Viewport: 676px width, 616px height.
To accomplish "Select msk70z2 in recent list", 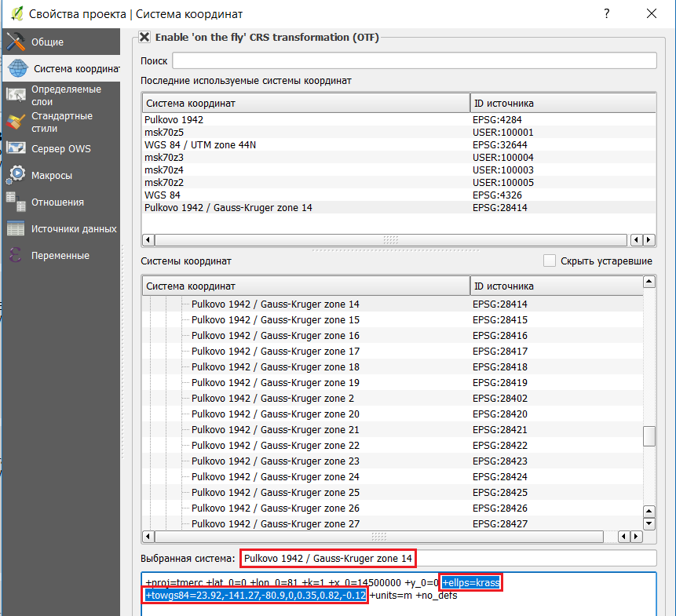I will [399, 182].
